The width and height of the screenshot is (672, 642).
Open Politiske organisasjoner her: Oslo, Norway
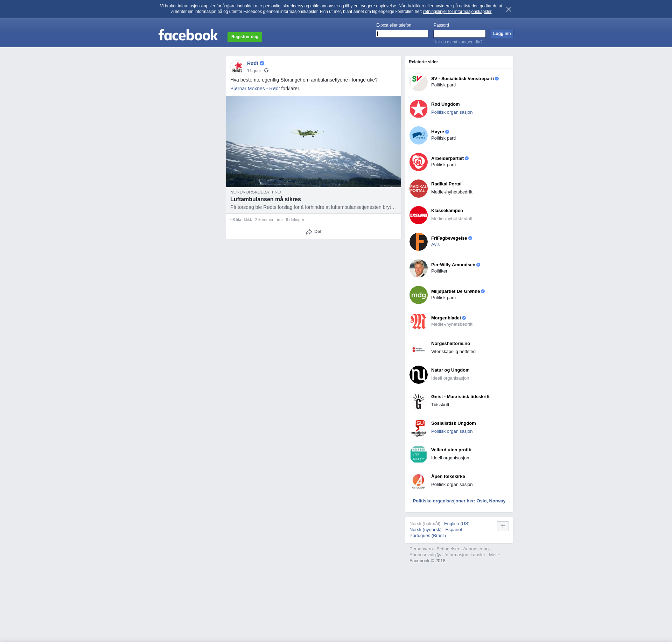tap(459, 501)
